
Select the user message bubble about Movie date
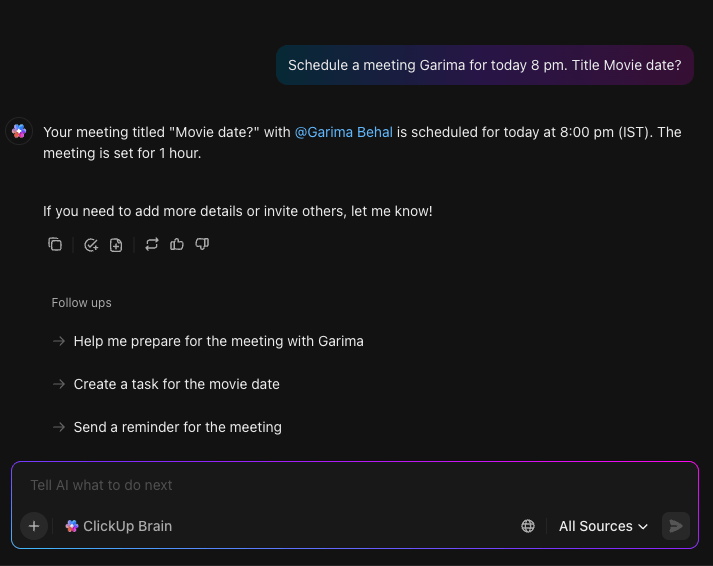(x=485, y=65)
